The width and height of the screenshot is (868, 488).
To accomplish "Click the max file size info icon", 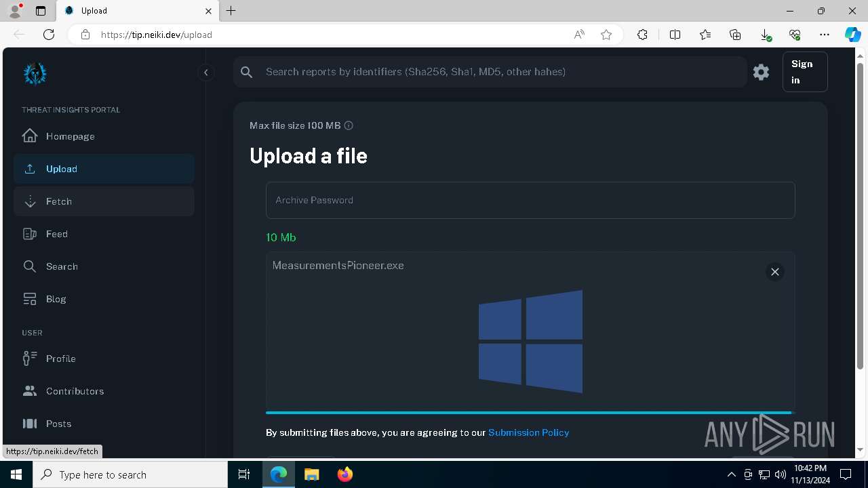I will coord(349,125).
